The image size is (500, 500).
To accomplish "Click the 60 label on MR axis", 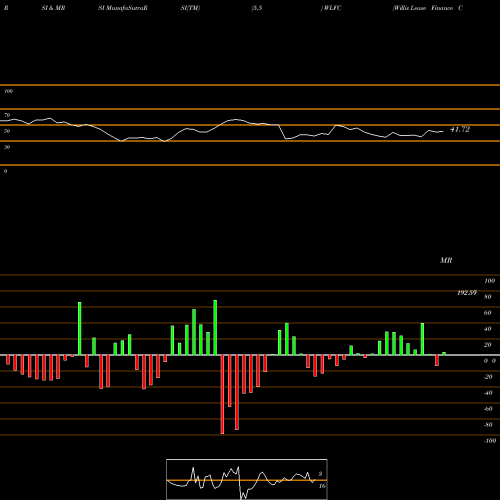I will pyautogui.click(x=488, y=313).
